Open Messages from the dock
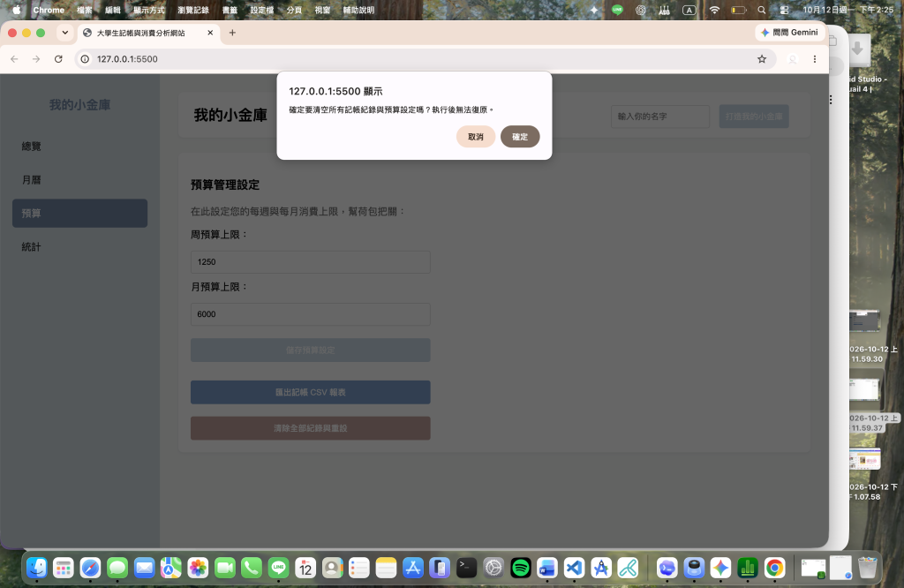Screen dimensions: 904x588 117,568
